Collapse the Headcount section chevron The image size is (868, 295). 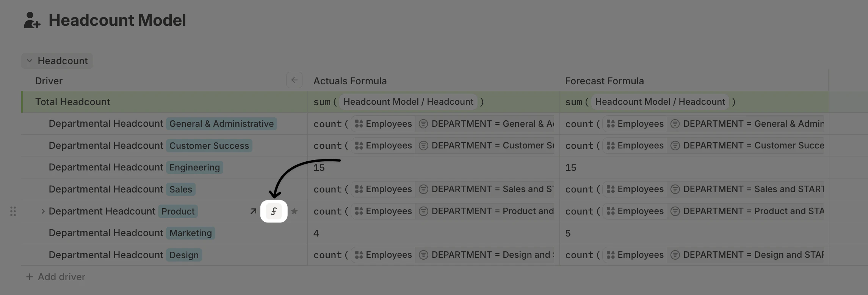[x=30, y=61]
